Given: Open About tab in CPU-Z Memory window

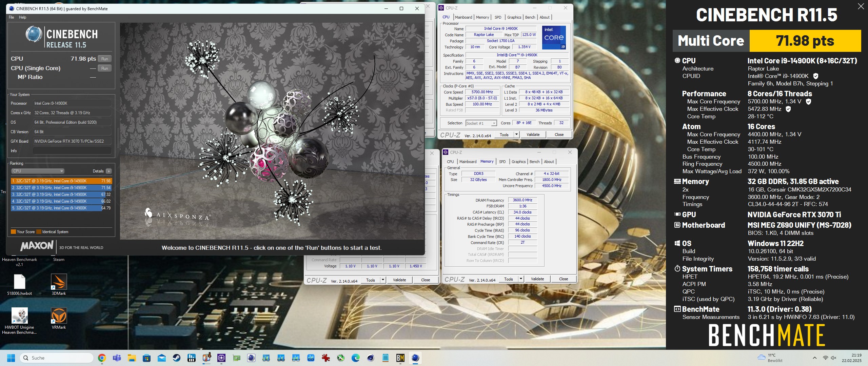Looking at the screenshot, I should pos(549,162).
